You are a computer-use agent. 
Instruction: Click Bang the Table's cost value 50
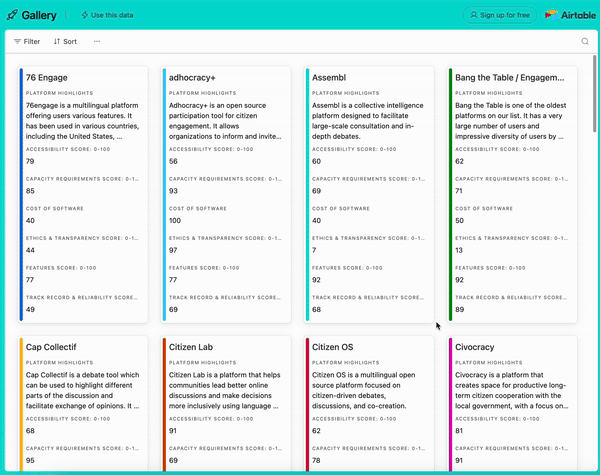460,220
